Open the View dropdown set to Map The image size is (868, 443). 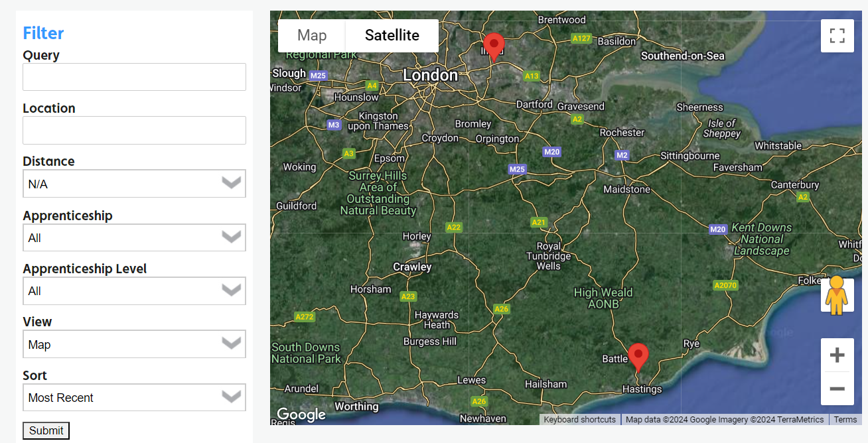point(134,344)
